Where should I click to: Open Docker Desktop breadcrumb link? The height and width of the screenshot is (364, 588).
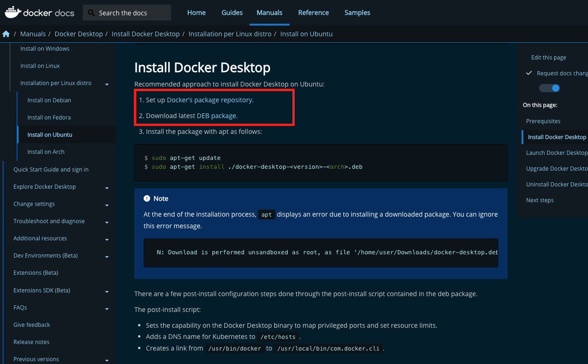[x=79, y=34]
